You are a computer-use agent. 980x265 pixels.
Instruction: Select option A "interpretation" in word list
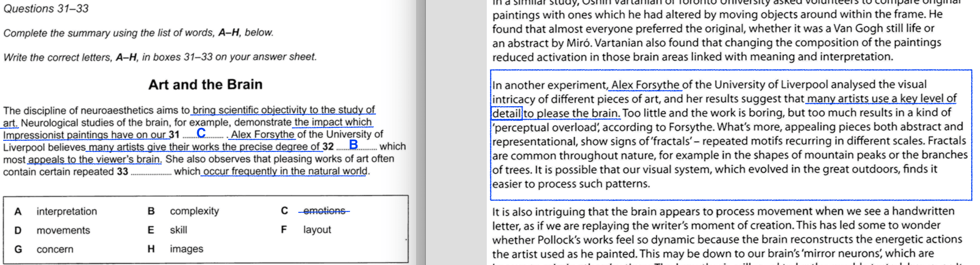click(67, 211)
